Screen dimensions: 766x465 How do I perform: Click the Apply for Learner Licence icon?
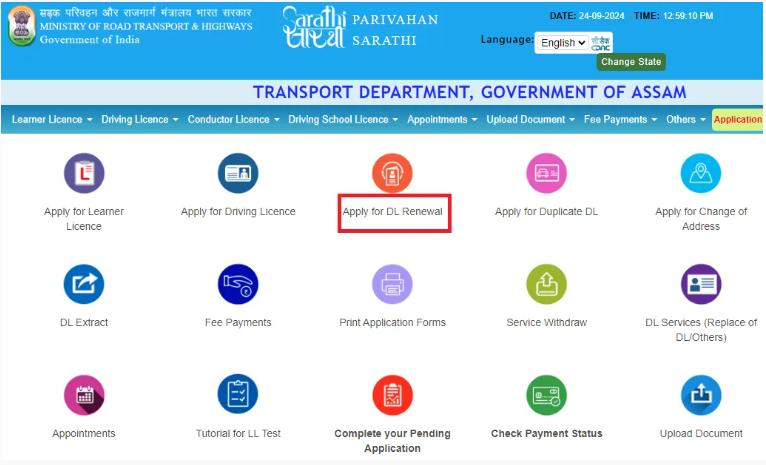pos(84,174)
